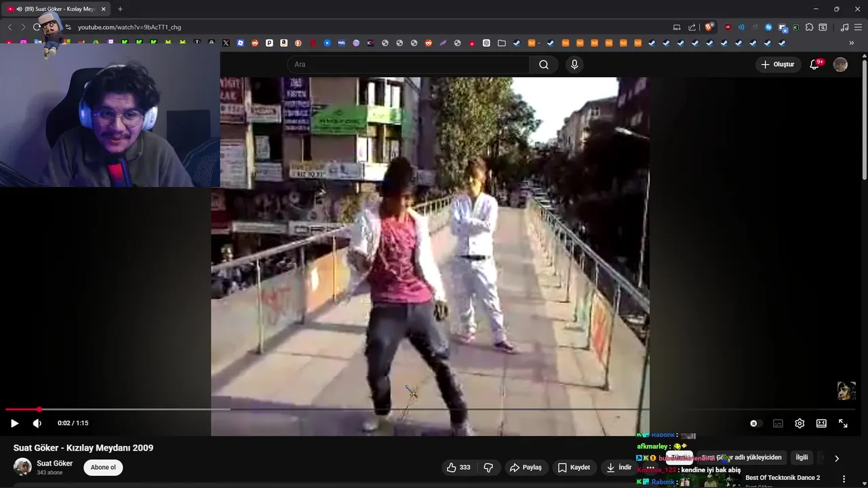Click the Paylaş share button

[526, 467]
